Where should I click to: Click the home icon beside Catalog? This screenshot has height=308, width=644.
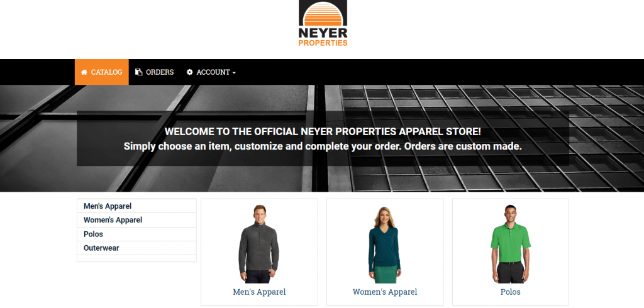coord(84,72)
